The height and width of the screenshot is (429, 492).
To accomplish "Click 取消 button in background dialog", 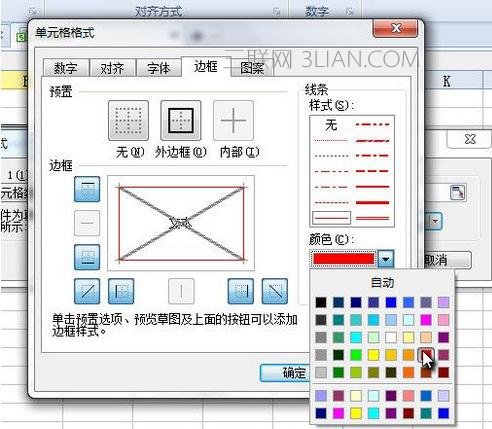I will pyautogui.click(x=447, y=260).
